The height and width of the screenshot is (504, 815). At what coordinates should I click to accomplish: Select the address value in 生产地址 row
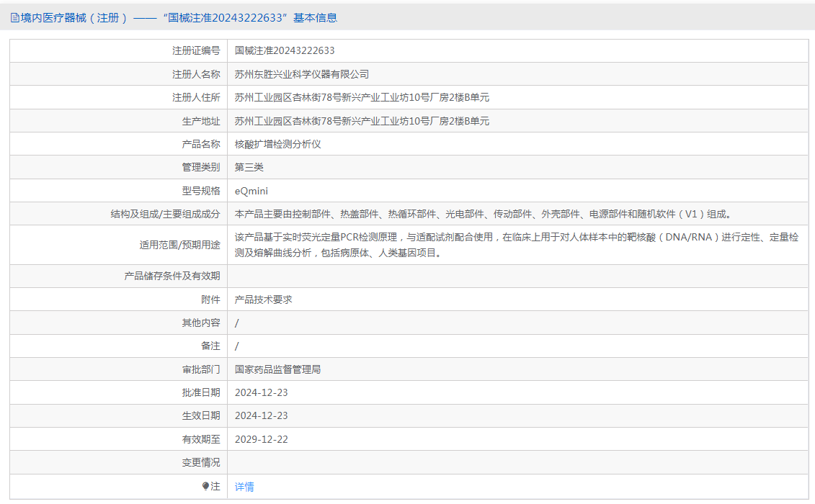pos(362,121)
